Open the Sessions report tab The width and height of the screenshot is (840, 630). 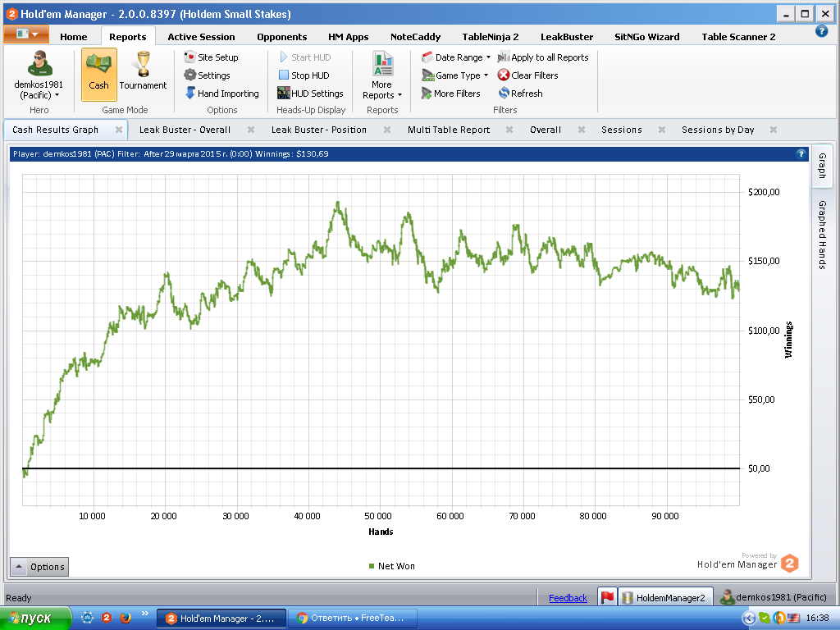click(x=622, y=130)
